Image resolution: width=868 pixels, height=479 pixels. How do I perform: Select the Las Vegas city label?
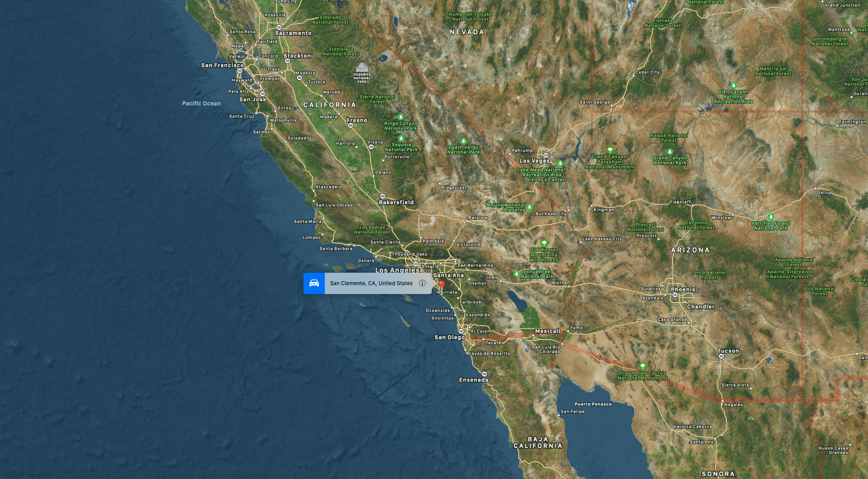[534, 161]
